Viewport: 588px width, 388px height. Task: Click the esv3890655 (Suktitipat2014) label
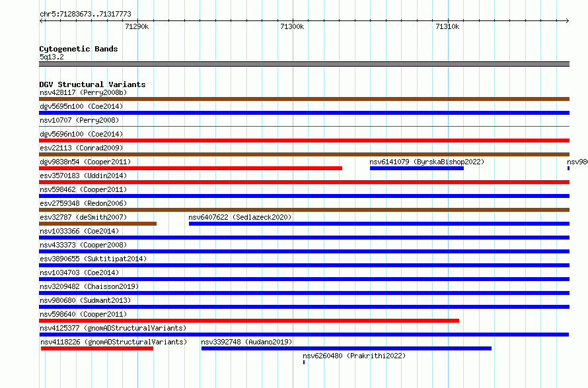point(93,259)
